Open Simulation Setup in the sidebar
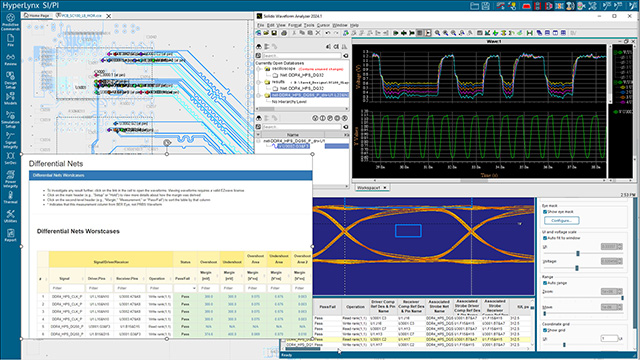 coord(10,119)
